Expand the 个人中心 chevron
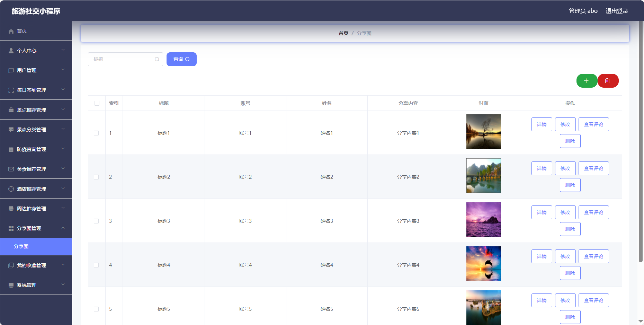Viewport: 644px width, 325px height. pos(63,50)
